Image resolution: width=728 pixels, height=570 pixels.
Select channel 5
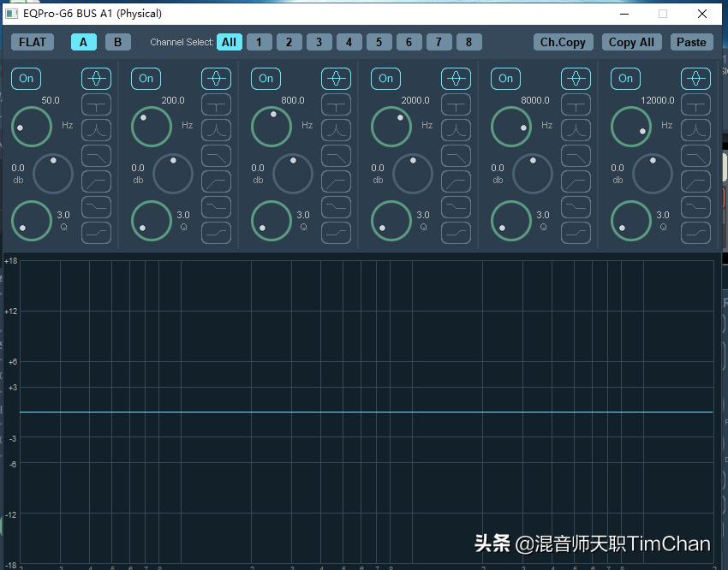click(x=379, y=41)
